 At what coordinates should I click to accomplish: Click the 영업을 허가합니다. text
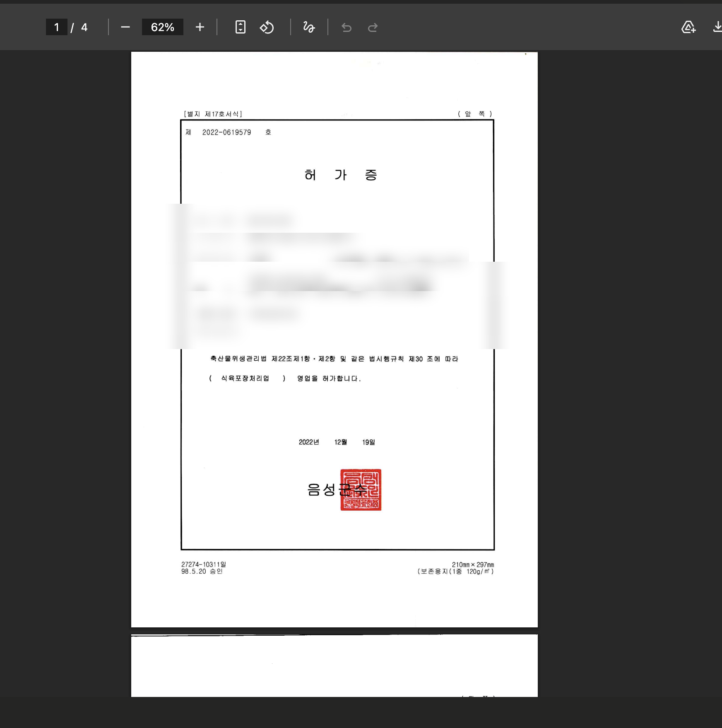329,378
